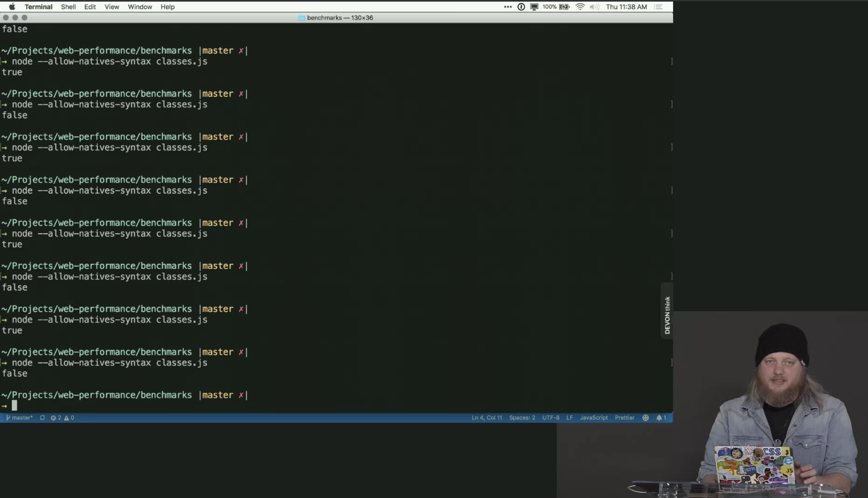Open the Terminal application menu
868x498 pixels.
coord(38,7)
